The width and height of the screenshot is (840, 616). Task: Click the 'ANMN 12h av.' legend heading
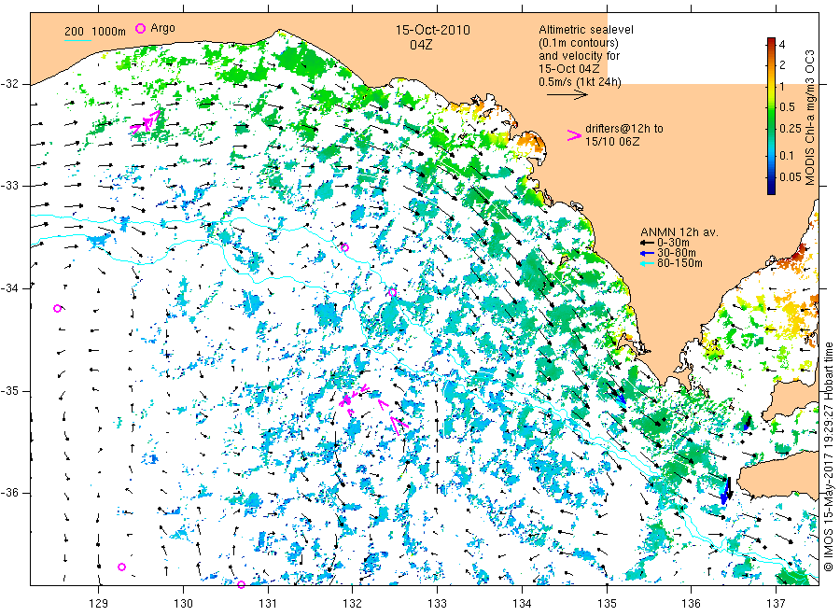point(679,232)
